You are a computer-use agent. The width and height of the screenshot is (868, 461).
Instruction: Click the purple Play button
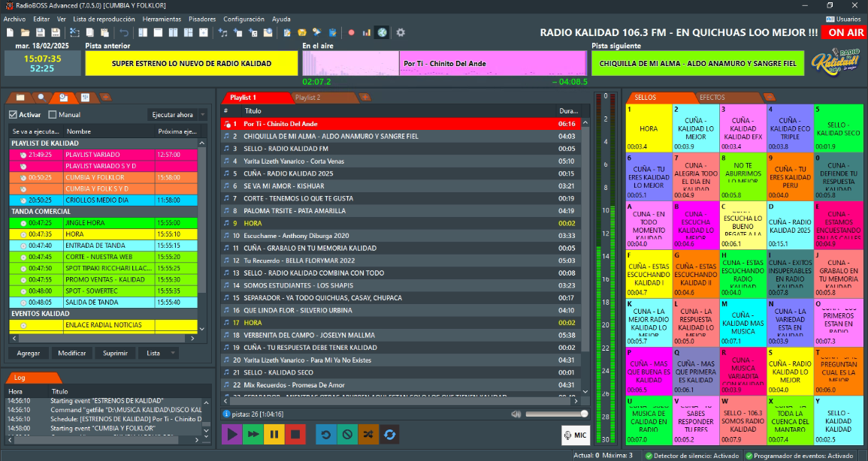pyautogui.click(x=232, y=435)
